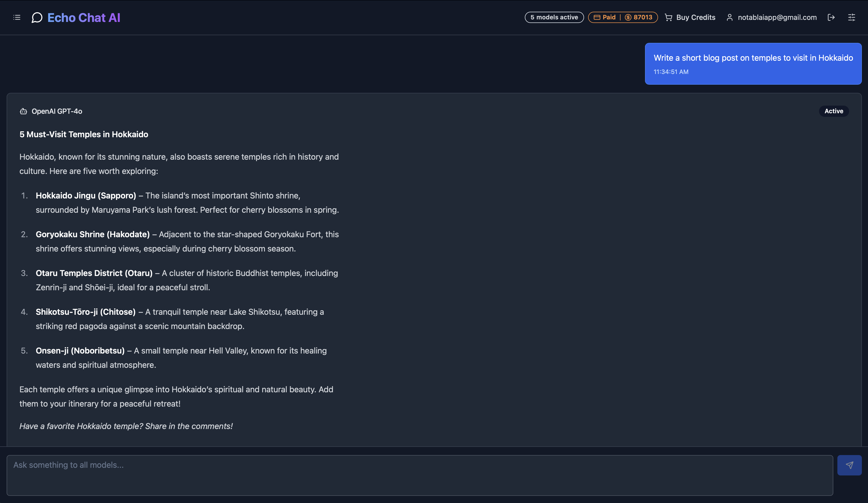The width and height of the screenshot is (868, 503).
Task: Open the sidebar menu list icon
Action: click(17, 17)
